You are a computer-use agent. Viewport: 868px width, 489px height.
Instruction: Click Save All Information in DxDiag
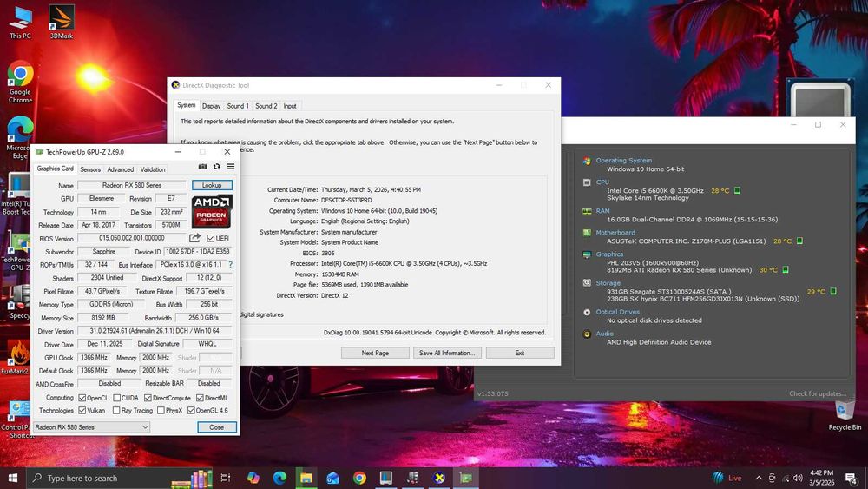coord(447,353)
